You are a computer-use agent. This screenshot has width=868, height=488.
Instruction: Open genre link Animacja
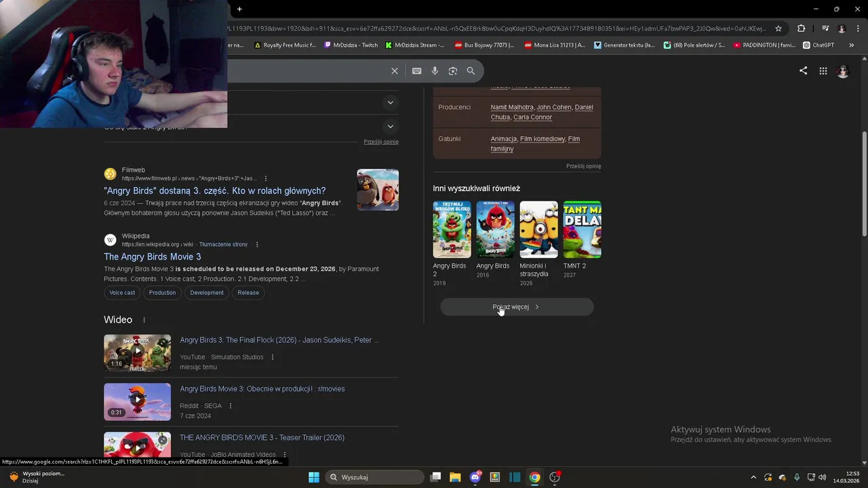(x=504, y=139)
